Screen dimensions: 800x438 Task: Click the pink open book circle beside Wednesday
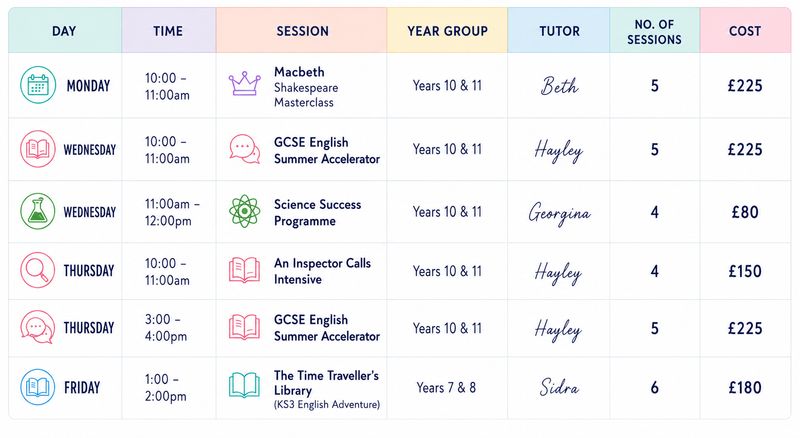pos(38,149)
